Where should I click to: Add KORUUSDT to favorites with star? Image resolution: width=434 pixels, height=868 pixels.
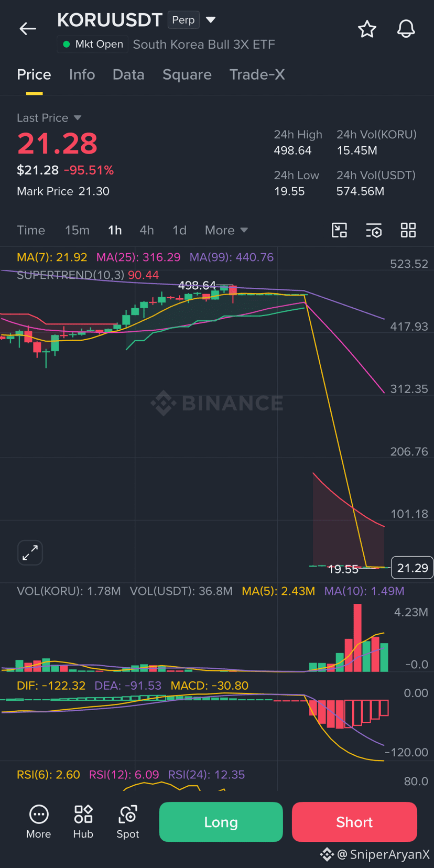pos(367,29)
